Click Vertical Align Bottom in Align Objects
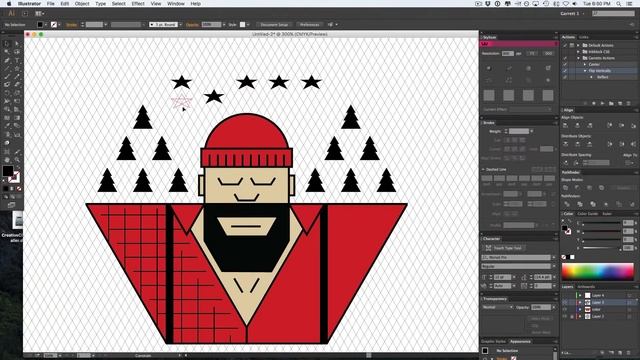Screen dimensions: 640x360 click(x=633, y=126)
